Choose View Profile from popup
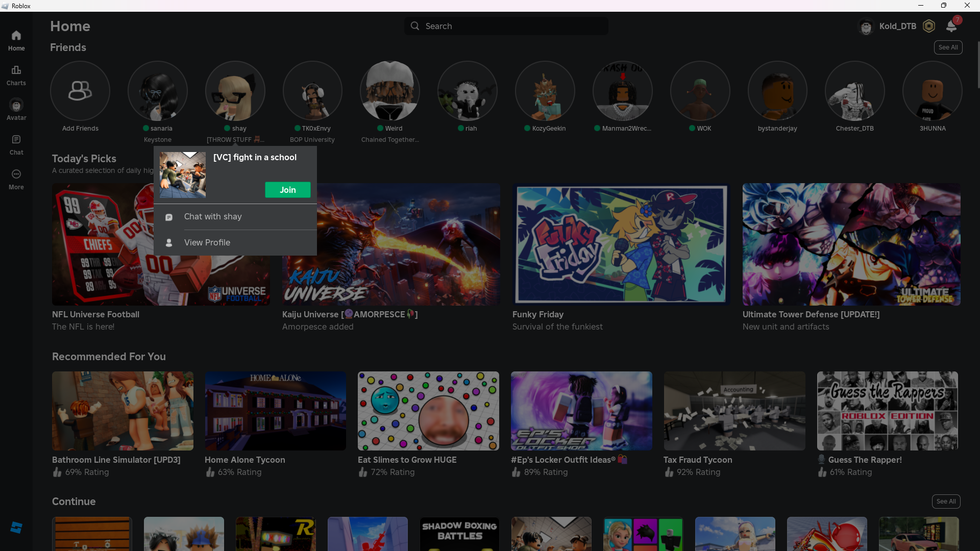Screen dimensions: 980x551 coord(235,242)
